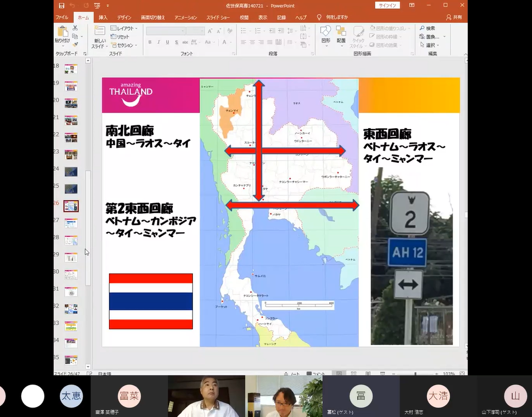Align text right

261,42
